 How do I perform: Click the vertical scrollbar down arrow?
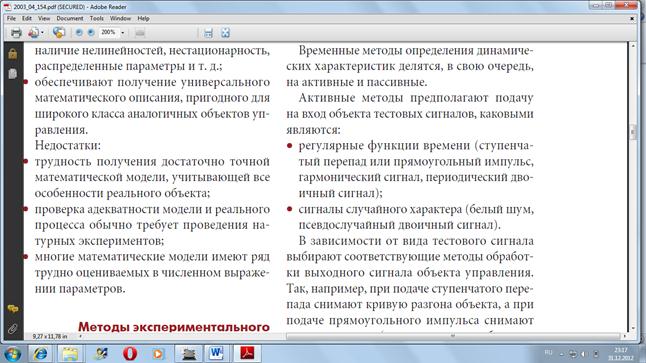[x=634, y=328]
